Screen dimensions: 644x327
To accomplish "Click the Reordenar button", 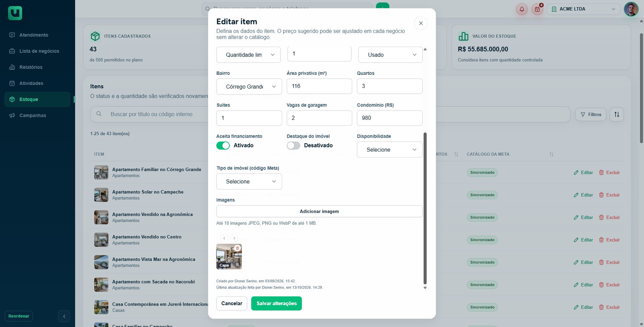I will (x=19, y=316).
